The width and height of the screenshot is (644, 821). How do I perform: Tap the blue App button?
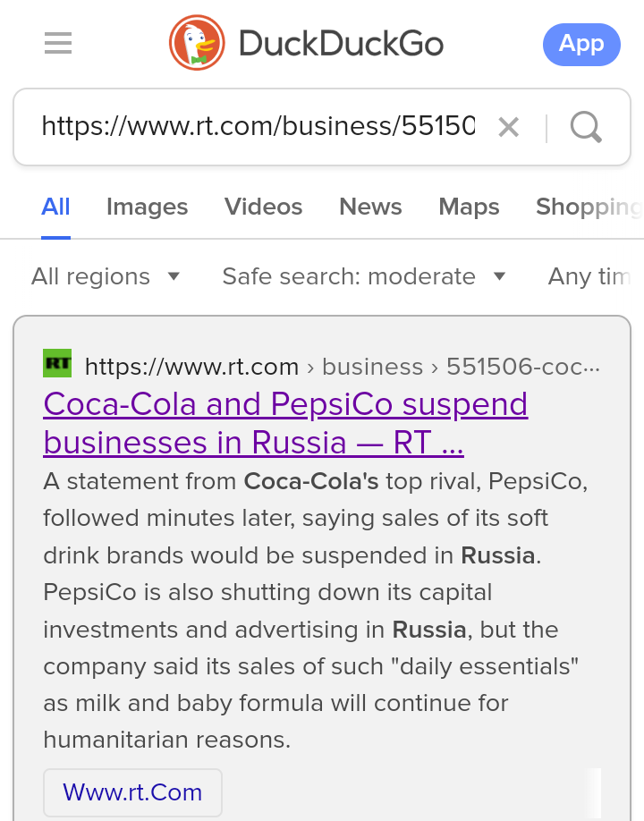pyautogui.click(x=581, y=45)
